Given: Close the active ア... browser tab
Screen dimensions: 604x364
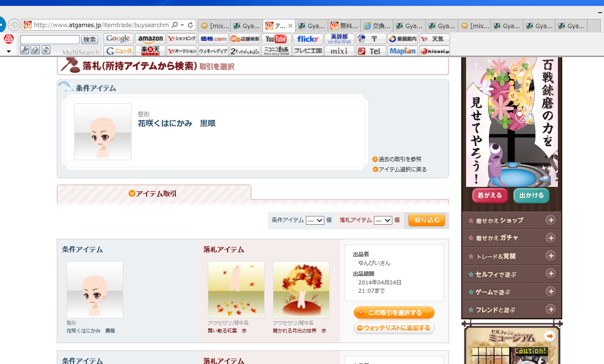Looking at the screenshot, I should tap(290, 26).
